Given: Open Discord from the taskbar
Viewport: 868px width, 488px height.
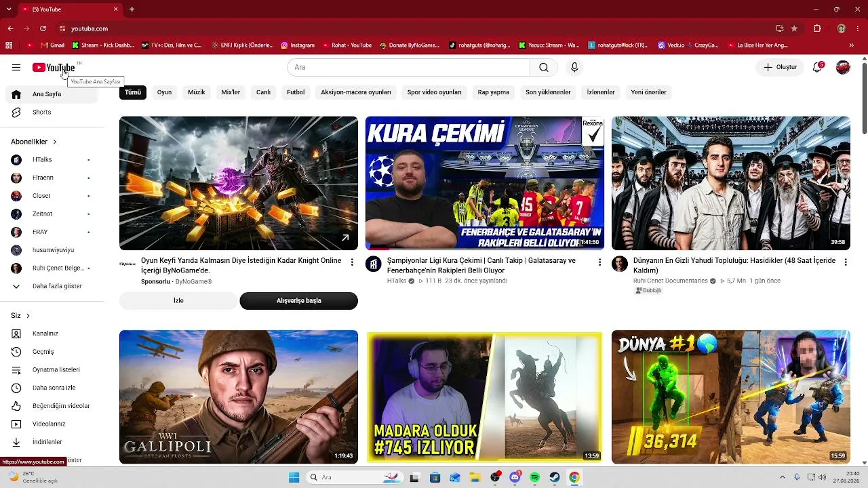Looking at the screenshot, I should coord(515,477).
